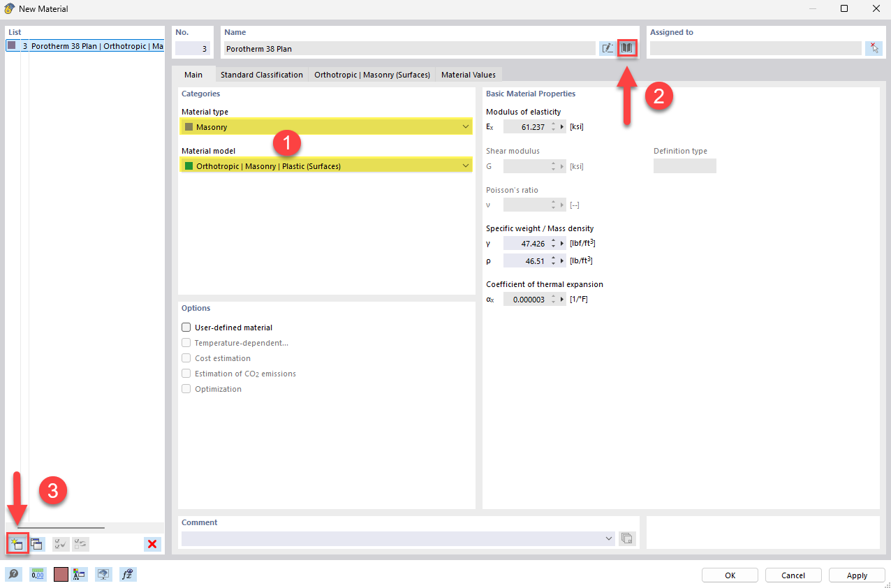Open the material library browser

[626, 47]
